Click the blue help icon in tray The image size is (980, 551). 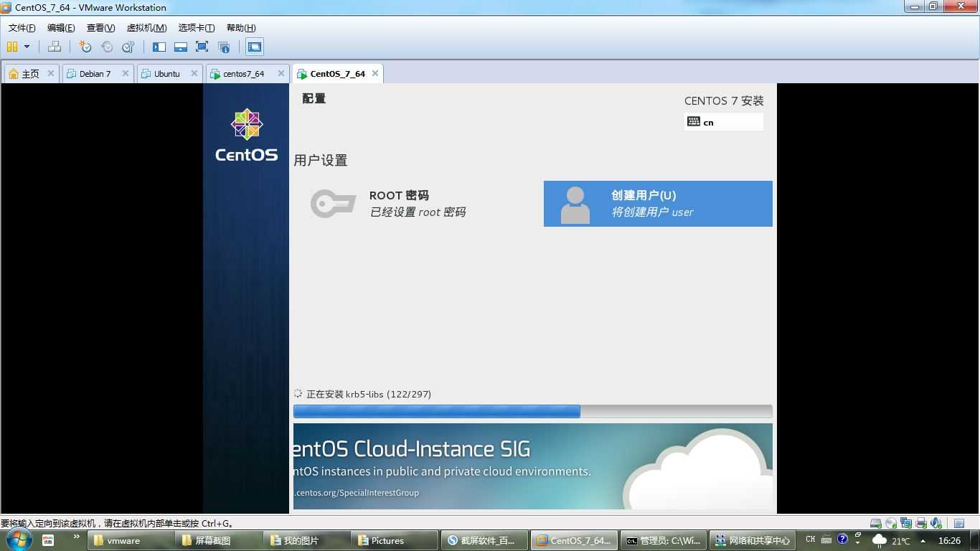842,539
